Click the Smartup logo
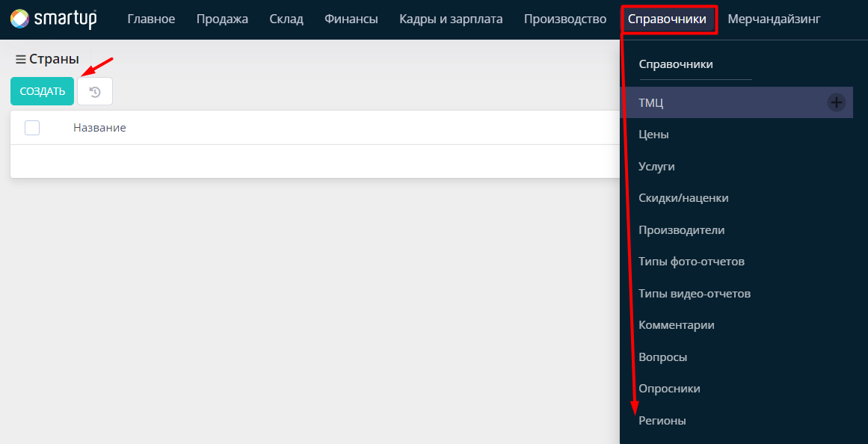Viewport: 868px width, 444px height. 54,19
